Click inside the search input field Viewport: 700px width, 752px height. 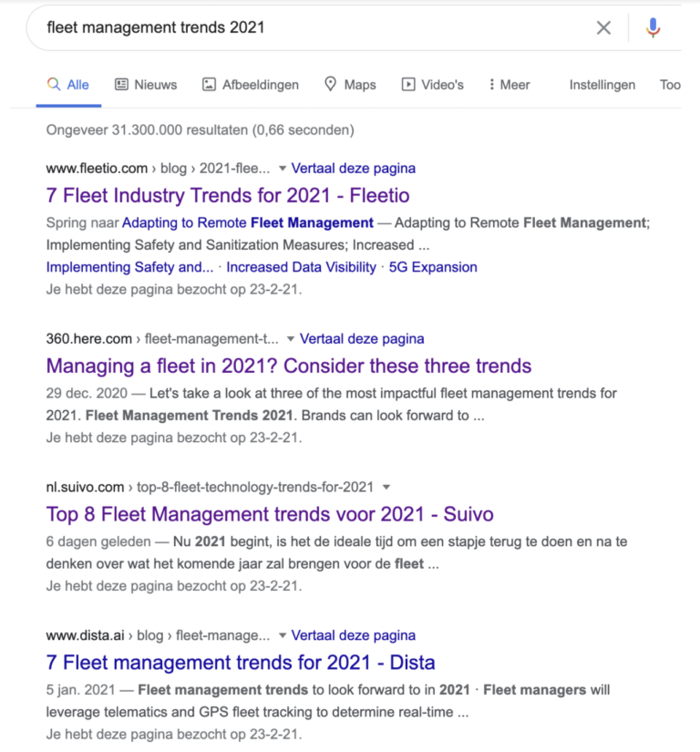click(x=273, y=28)
